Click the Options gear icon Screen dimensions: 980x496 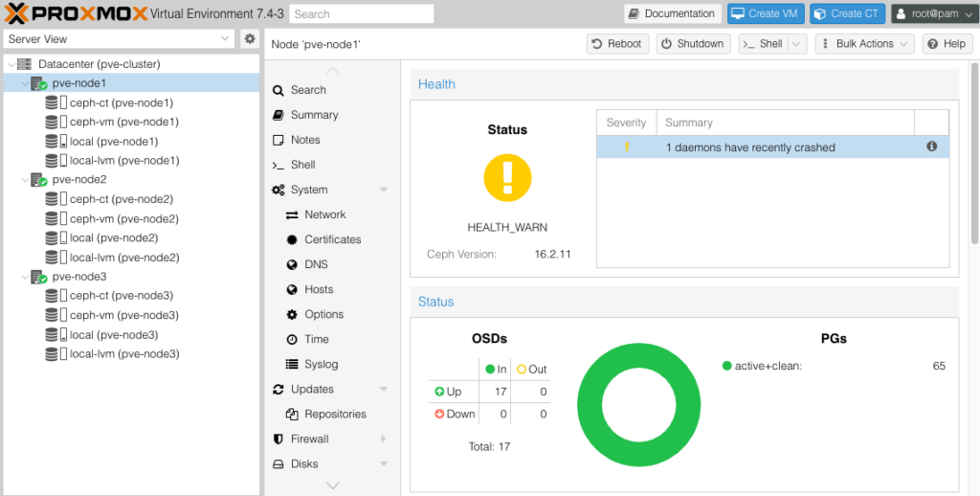[x=292, y=315]
